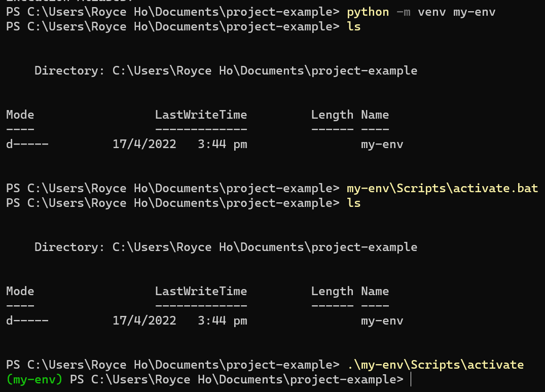
Task: Click the 17/4/2022 date in first listing
Action: (144, 144)
